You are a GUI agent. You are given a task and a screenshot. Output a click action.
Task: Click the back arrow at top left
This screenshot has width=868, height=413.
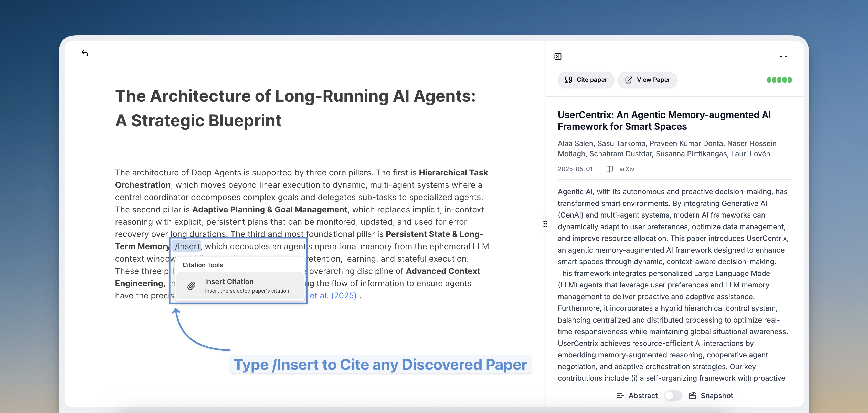[x=85, y=53]
